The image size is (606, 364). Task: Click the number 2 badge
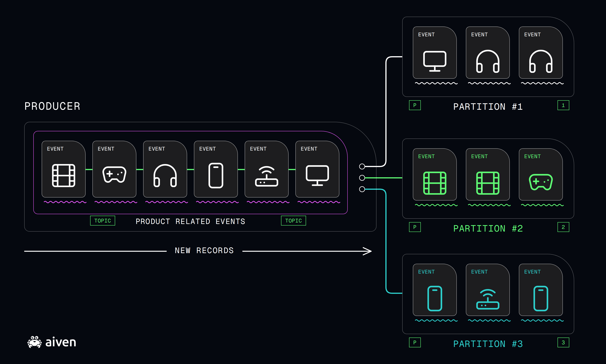(x=563, y=227)
